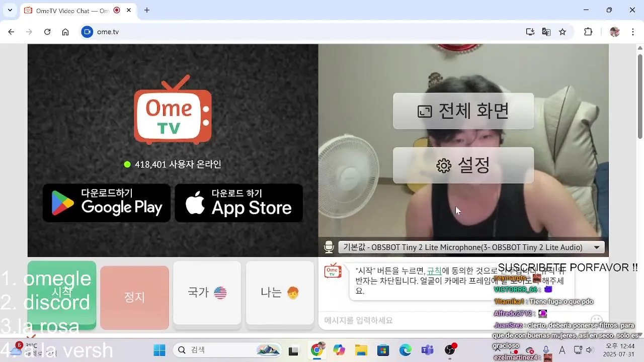Click the taskbar 검색 search box
644x362 pixels.
227,350
